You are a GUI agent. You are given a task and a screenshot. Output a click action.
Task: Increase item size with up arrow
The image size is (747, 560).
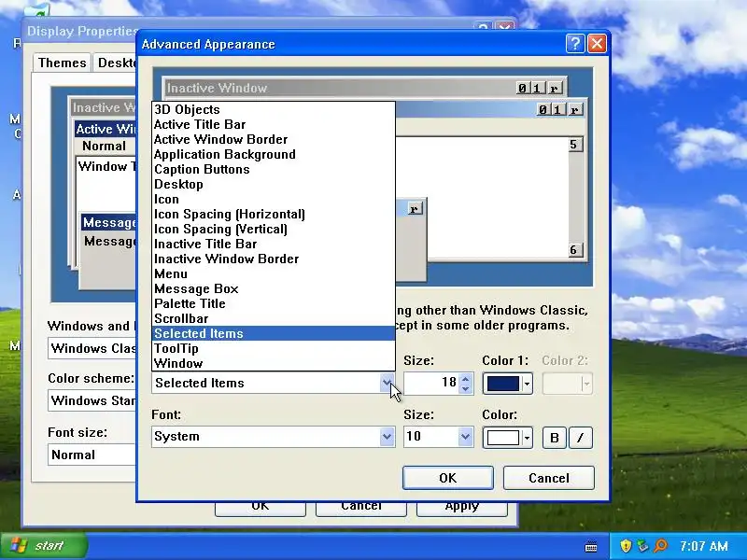[465, 378]
